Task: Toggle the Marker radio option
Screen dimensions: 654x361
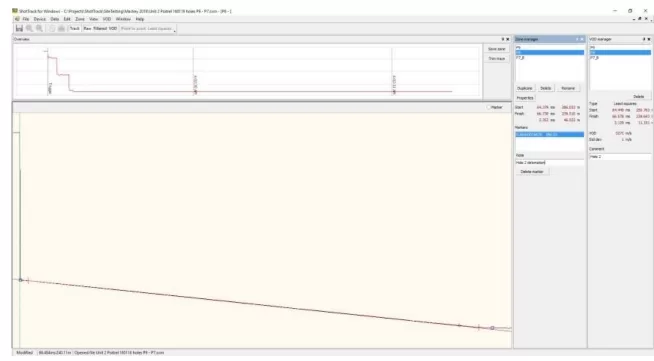Action: point(488,107)
